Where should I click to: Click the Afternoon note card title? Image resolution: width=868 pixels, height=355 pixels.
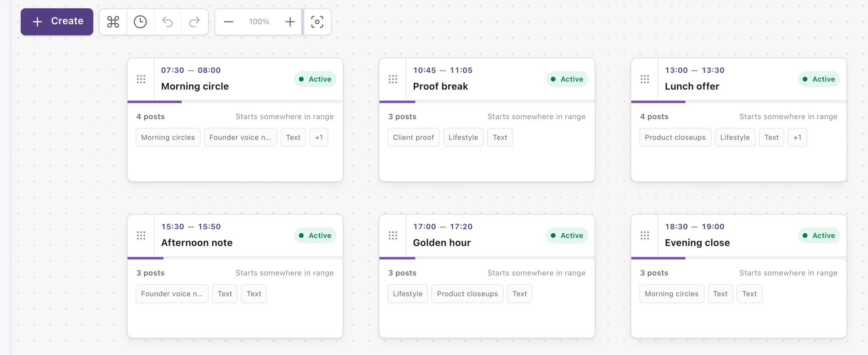tap(197, 243)
